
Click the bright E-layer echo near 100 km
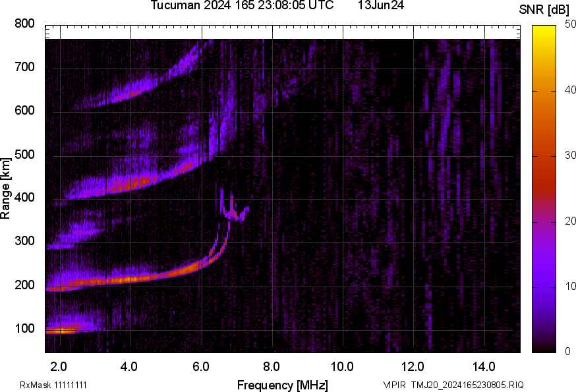pos(63,330)
